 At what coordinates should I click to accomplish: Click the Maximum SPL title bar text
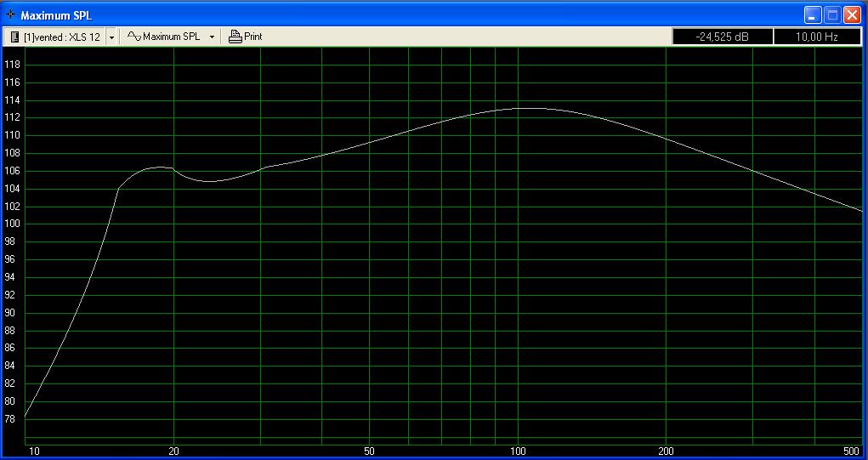point(56,15)
